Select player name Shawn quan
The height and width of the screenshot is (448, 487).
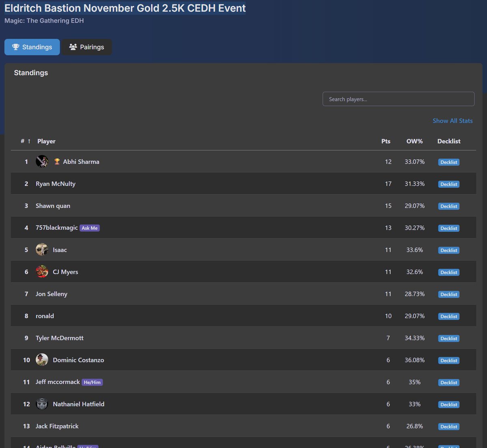click(53, 206)
